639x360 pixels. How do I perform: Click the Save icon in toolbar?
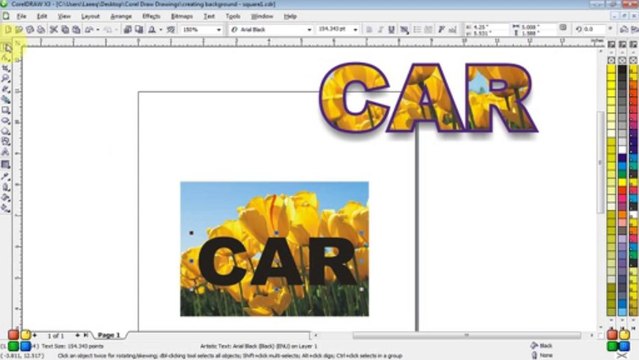[30, 30]
